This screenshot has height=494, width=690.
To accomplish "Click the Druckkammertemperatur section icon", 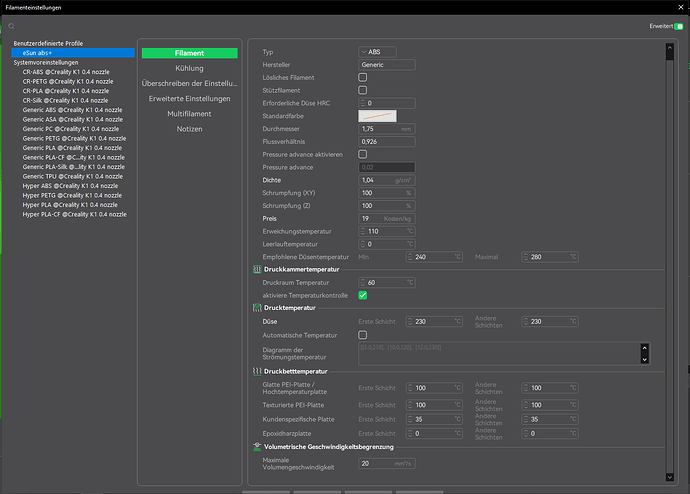I will coord(257,269).
